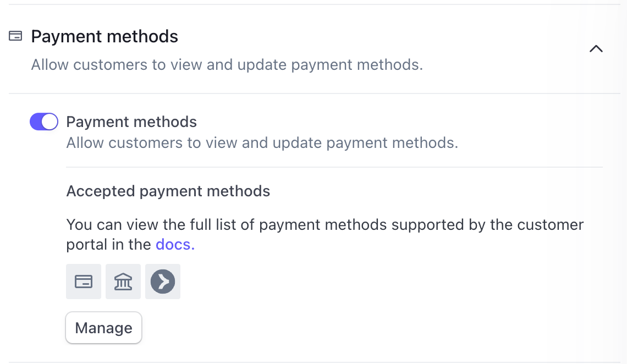Select the card payment method icon
Screen dimensions: 627x364
[x=84, y=282]
